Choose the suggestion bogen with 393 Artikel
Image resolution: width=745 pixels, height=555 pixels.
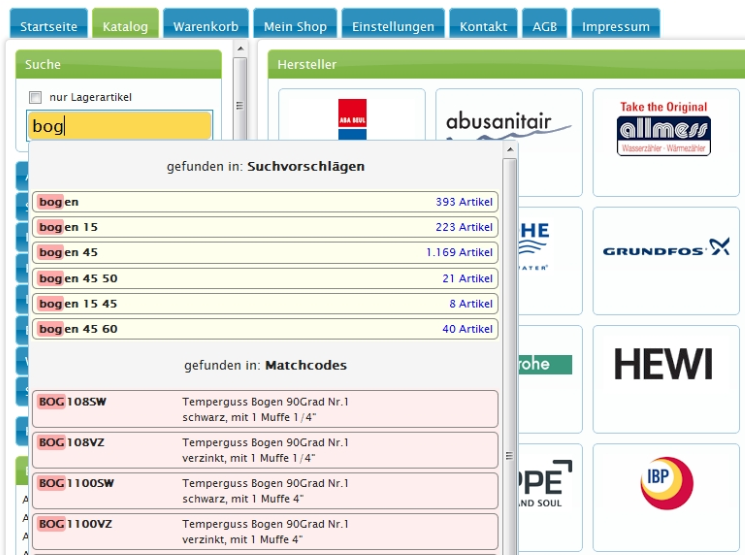(265, 202)
